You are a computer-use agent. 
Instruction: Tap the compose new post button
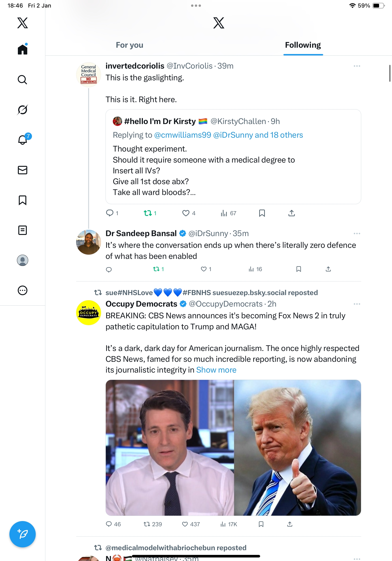pyautogui.click(x=23, y=534)
